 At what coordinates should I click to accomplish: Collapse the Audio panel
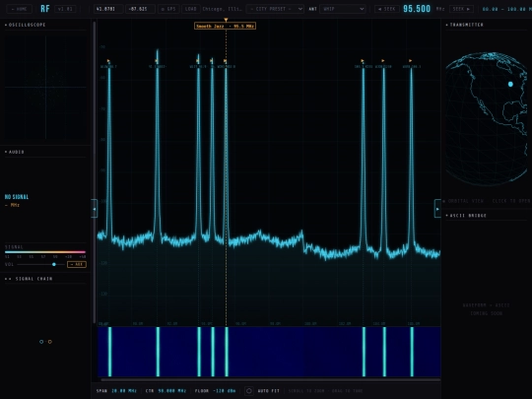click(x=15, y=152)
